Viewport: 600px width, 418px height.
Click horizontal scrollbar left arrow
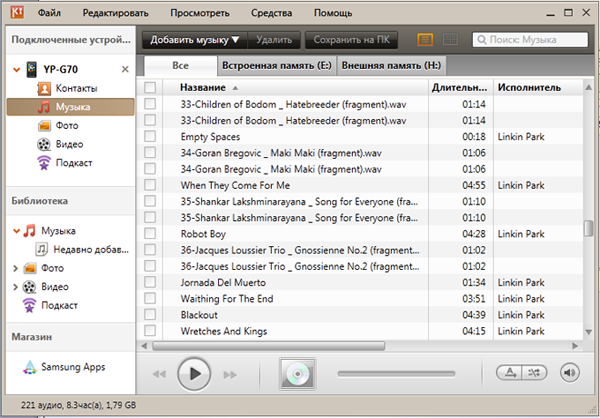click(144, 346)
